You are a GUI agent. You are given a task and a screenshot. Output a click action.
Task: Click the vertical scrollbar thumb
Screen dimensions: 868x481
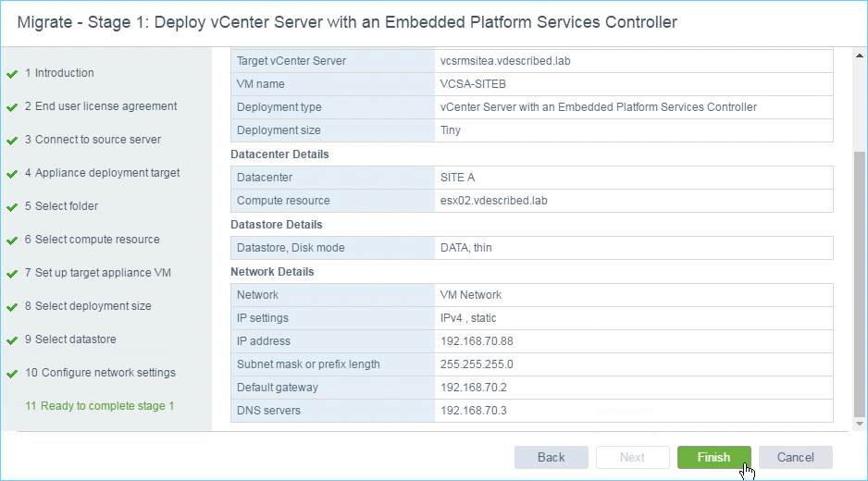coord(859,284)
